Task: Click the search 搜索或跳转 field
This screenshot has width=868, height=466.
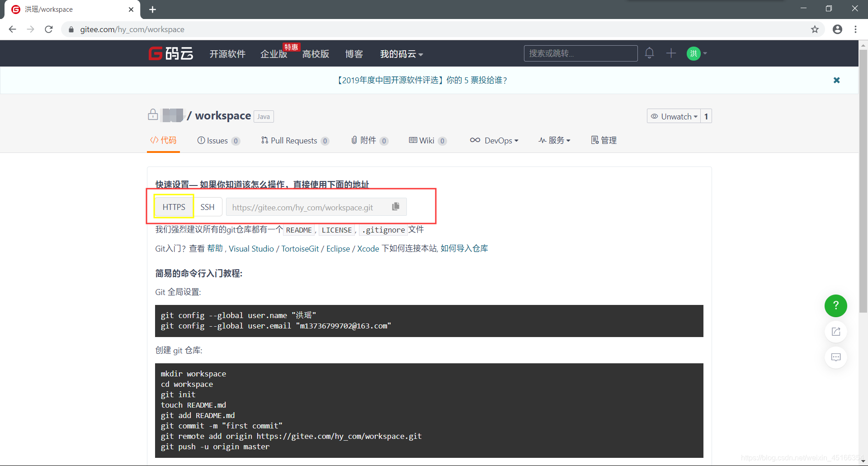Action: point(580,53)
